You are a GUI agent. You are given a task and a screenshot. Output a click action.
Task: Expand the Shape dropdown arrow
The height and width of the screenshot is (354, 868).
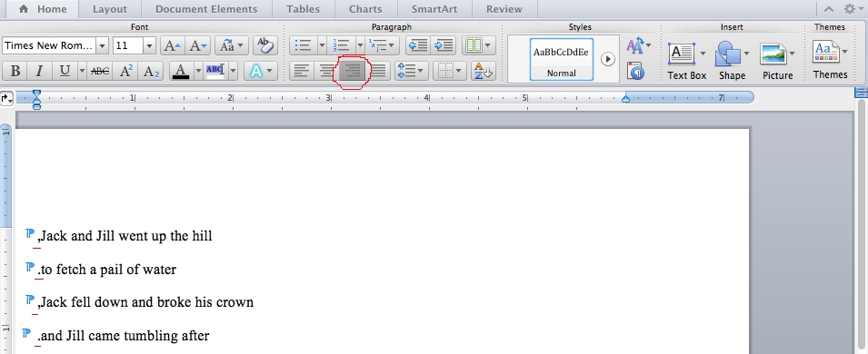tap(747, 54)
